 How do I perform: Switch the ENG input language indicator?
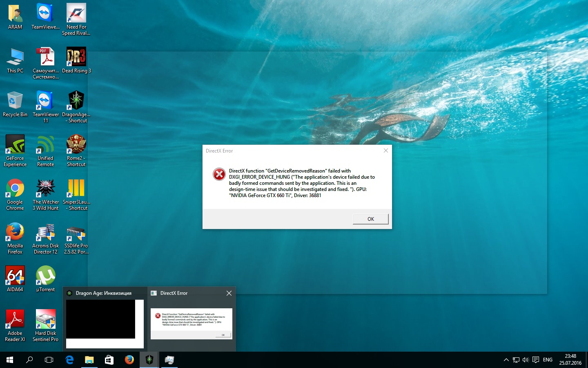(x=548, y=360)
